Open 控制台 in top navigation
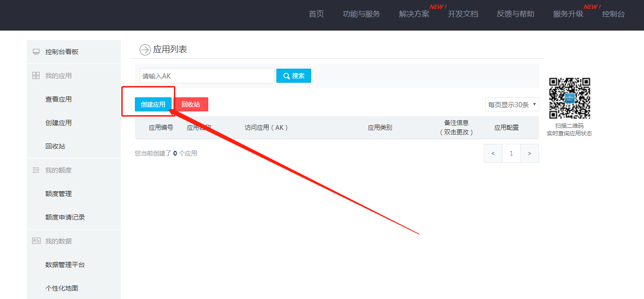Screen dimensions: 644x299 click(613, 14)
